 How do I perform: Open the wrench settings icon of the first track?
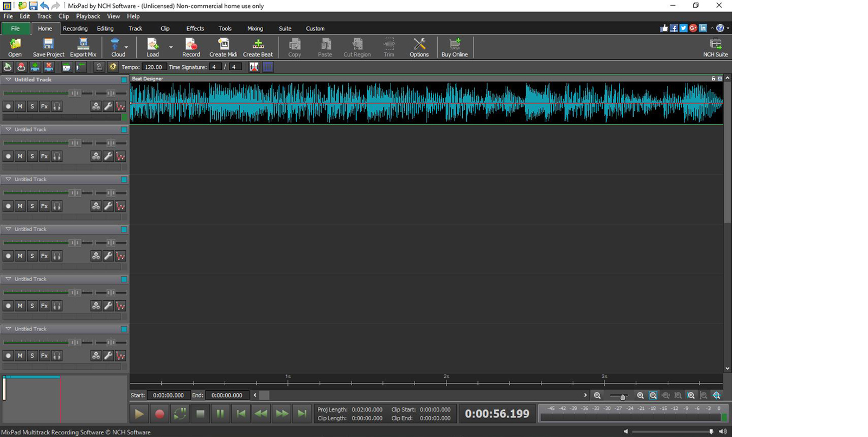(x=108, y=106)
